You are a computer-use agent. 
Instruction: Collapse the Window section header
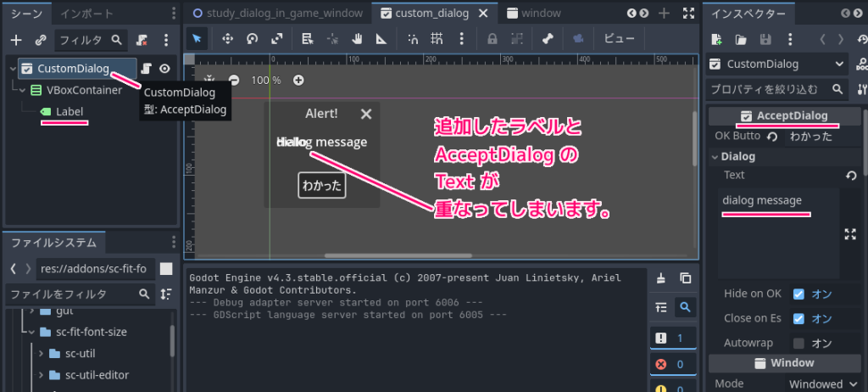[x=784, y=363]
